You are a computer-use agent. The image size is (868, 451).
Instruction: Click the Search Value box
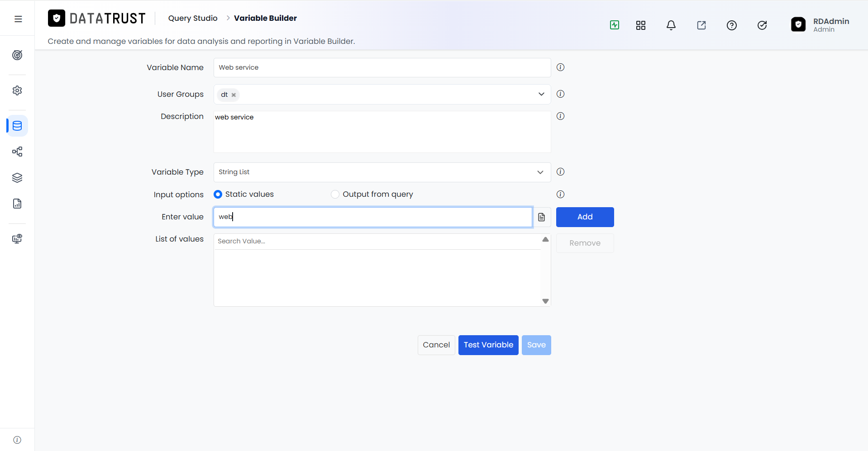coord(377,242)
